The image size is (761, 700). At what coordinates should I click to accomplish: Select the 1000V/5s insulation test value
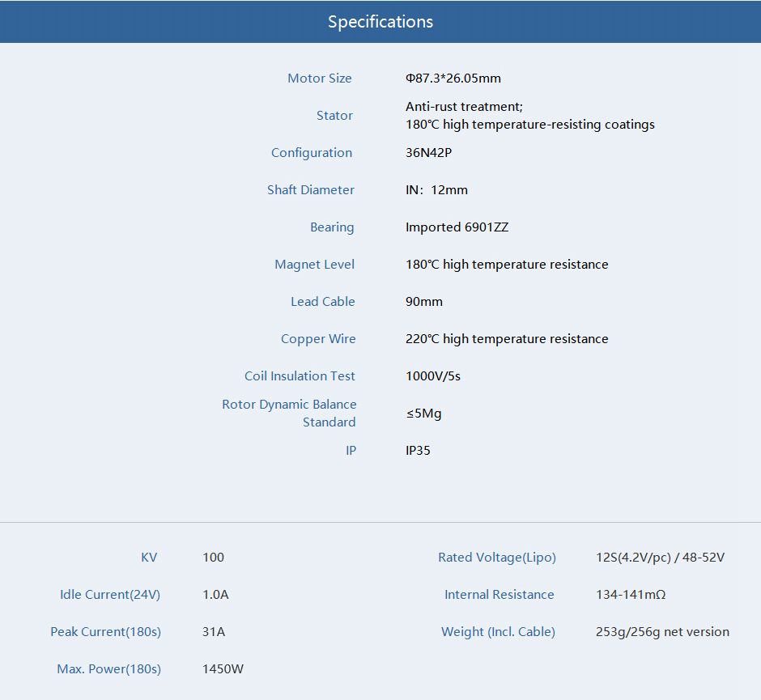[x=432, y=376]
